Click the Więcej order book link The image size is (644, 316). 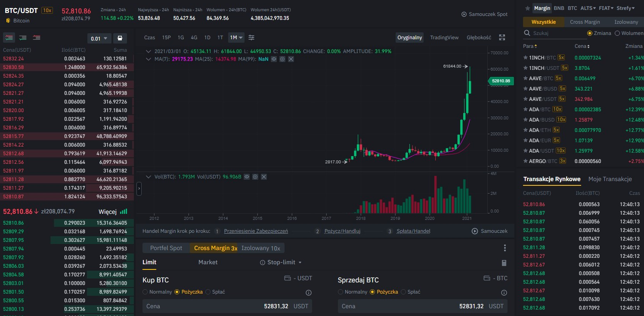[108, 212]
